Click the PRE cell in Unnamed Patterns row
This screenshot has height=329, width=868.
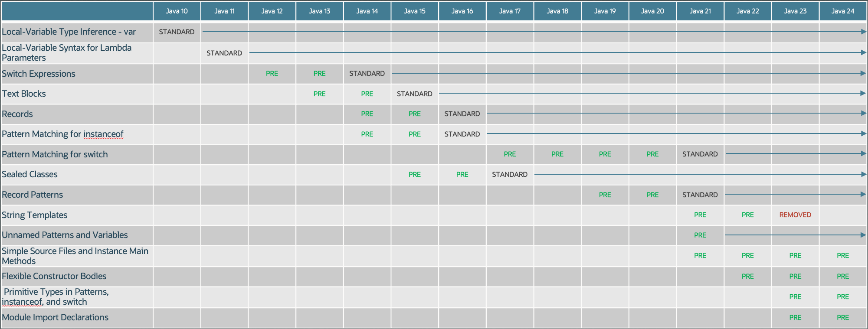coord(700,235)
